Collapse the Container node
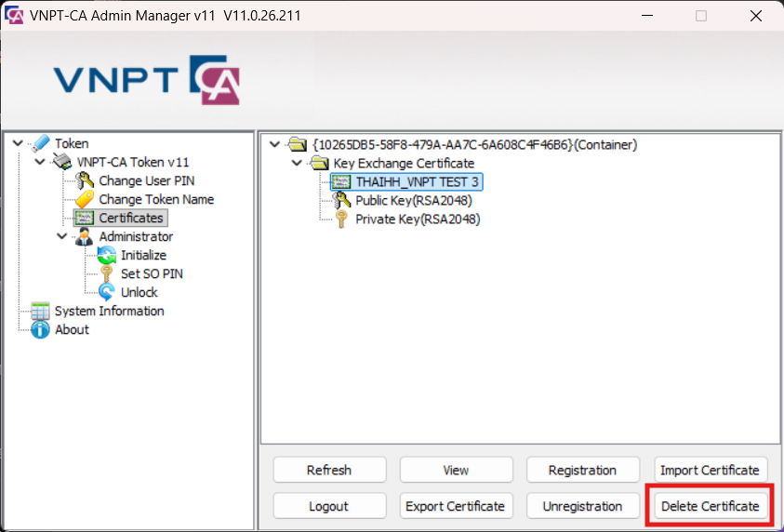The width and height of the screenshot is (784, 532). 274,144
